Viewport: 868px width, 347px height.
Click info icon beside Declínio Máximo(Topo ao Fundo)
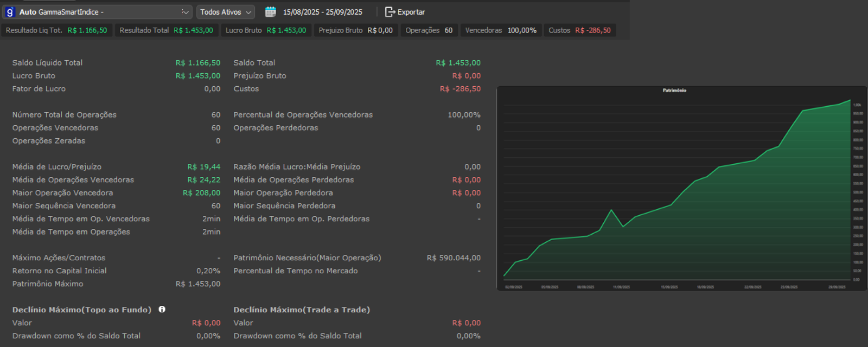pos(162,309)
